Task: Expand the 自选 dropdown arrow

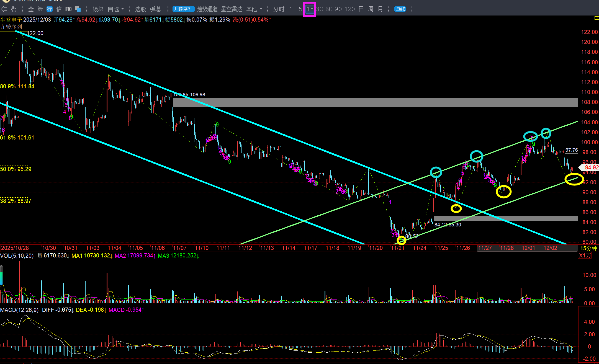Action: (123, 9)
